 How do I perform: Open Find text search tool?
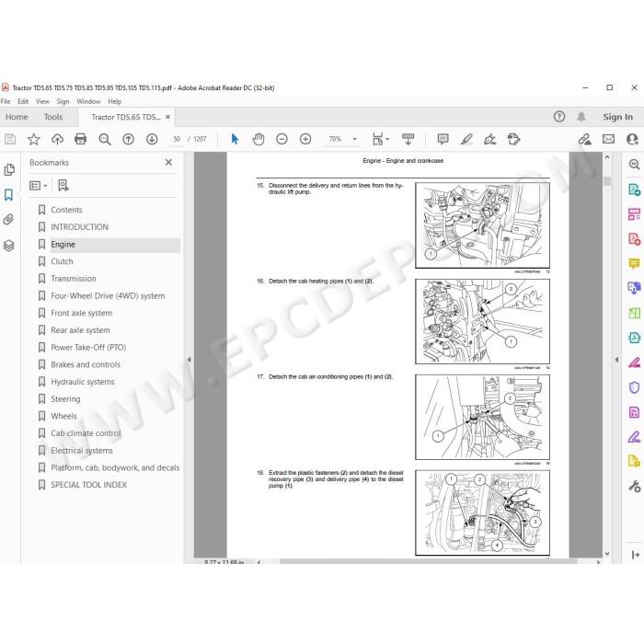click(105, 139)
